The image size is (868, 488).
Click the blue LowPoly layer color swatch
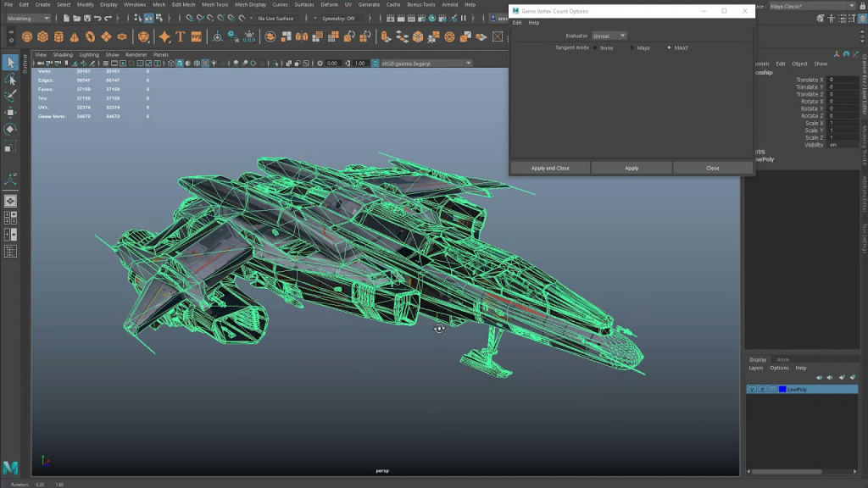tap(782, 390)
